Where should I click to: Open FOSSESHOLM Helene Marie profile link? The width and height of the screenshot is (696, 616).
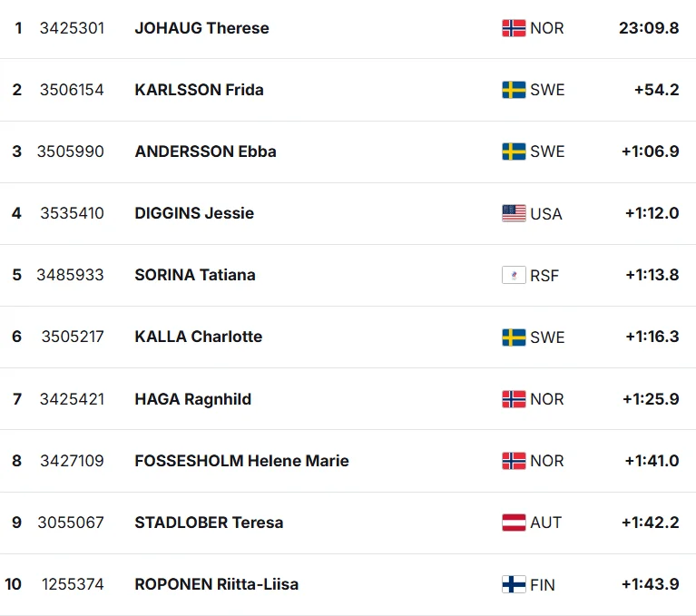(x=242, y=461)
